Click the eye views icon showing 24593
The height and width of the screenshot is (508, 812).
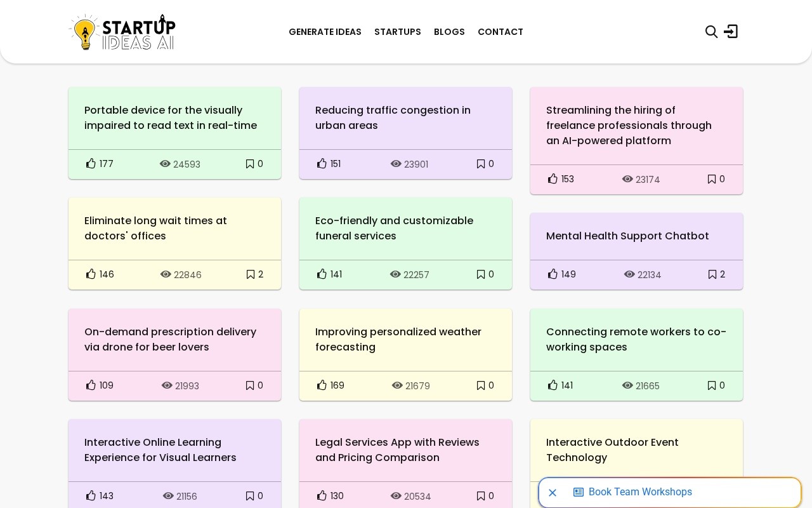165,164
